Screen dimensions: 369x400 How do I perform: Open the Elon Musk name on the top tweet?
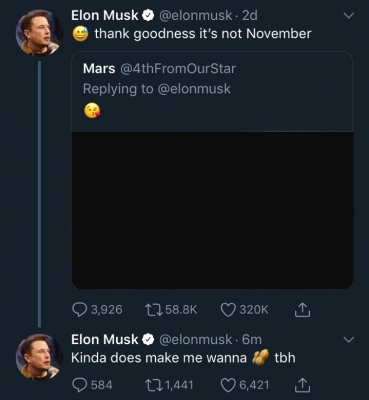click(x=105, y=15)
